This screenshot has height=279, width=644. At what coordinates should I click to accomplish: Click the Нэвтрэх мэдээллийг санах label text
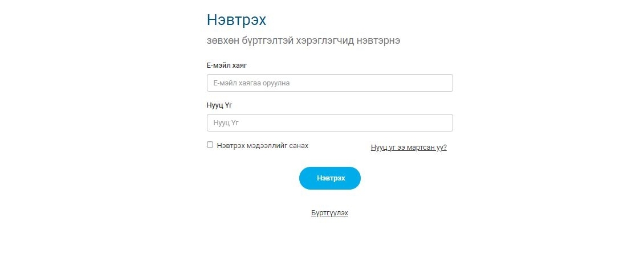coord(263,146)
